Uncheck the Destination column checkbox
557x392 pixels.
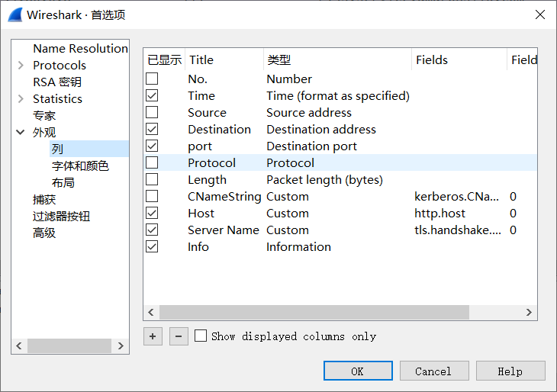click(x=152, y=129)
